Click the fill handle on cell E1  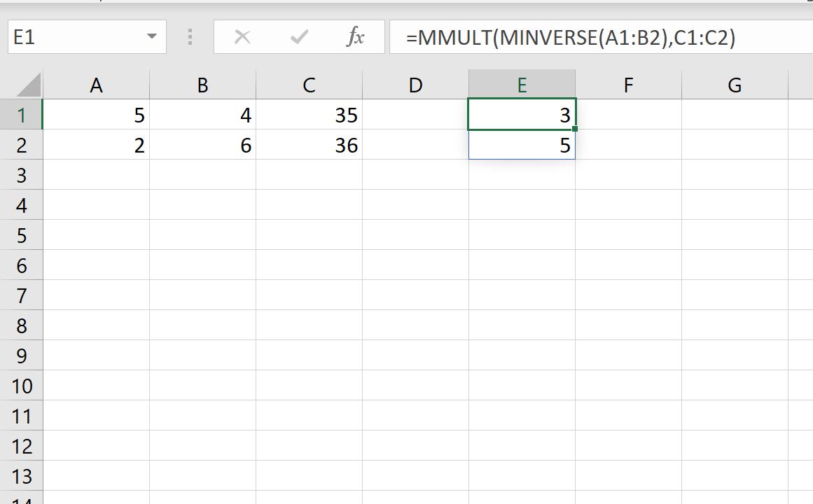click(x=574, y=129)
